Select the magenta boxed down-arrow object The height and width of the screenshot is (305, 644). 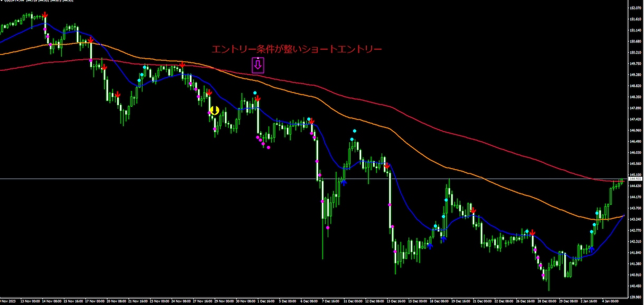click(258, 65)
